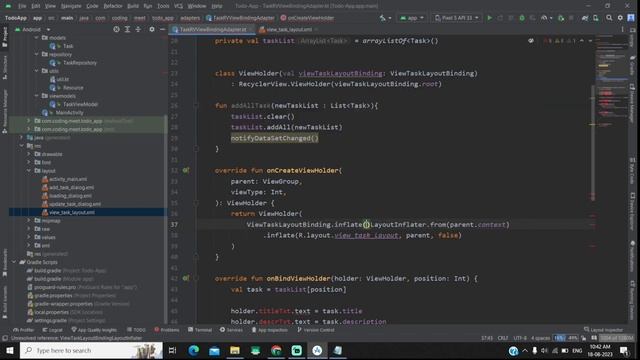Open Windows Start menu

pyautogui.click(x=9, y=350)
